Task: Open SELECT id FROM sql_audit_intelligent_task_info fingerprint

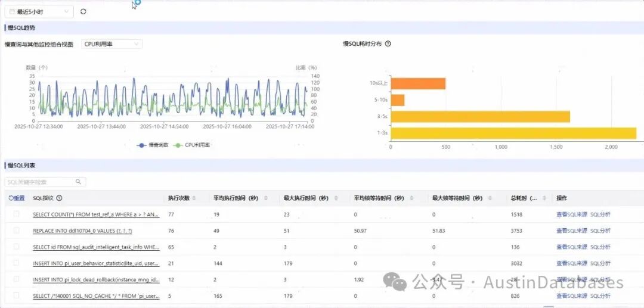Action: (x=96, y=247)
